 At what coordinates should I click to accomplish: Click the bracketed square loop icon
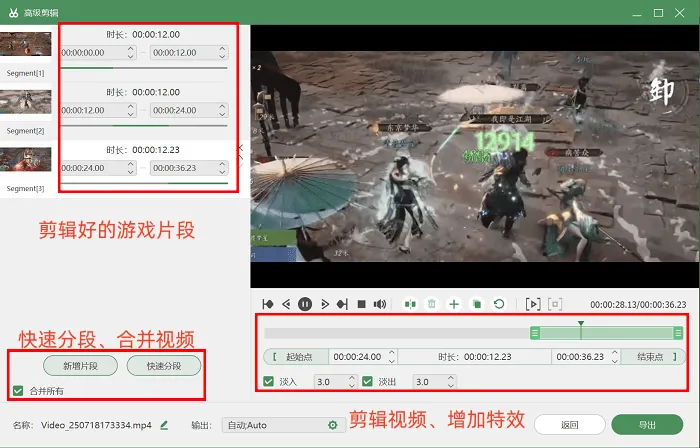pyautogui.click(x=555, y=304)
